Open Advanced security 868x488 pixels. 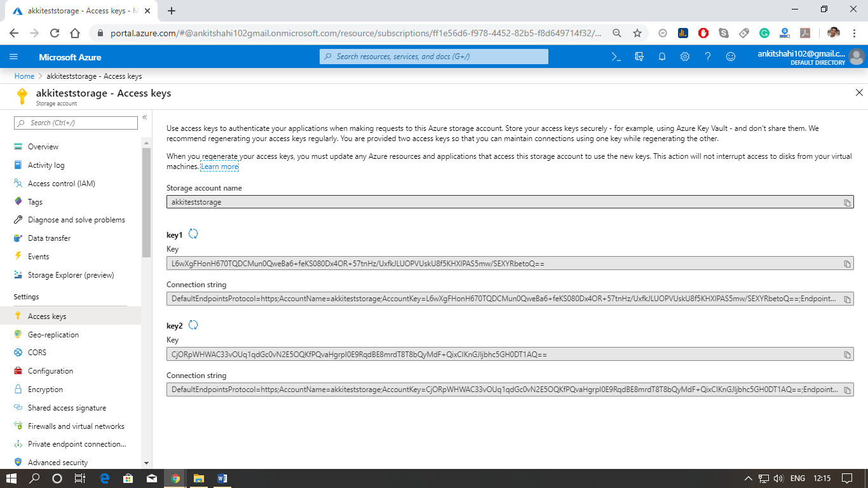[x=58, y=463]
